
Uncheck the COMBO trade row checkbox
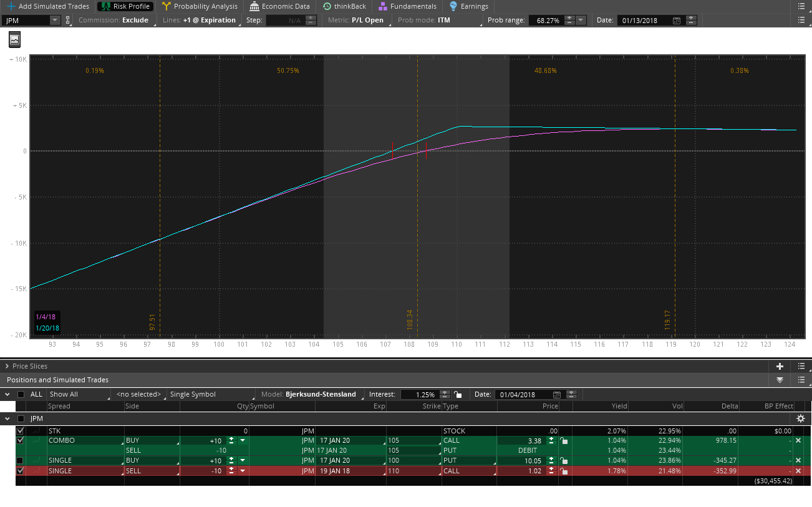[x=21, y=440]
